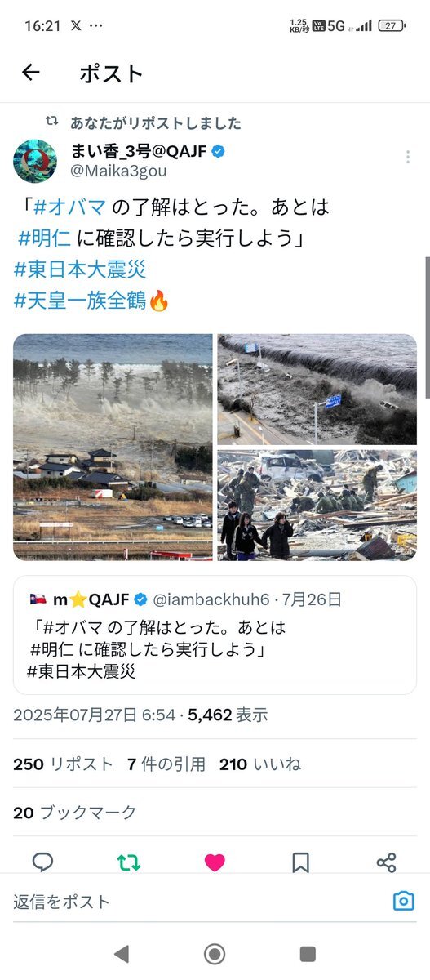The height and width of the screenshot is (980, 430).
Task: Tap the back arrow icon
Action: [31, 73]
